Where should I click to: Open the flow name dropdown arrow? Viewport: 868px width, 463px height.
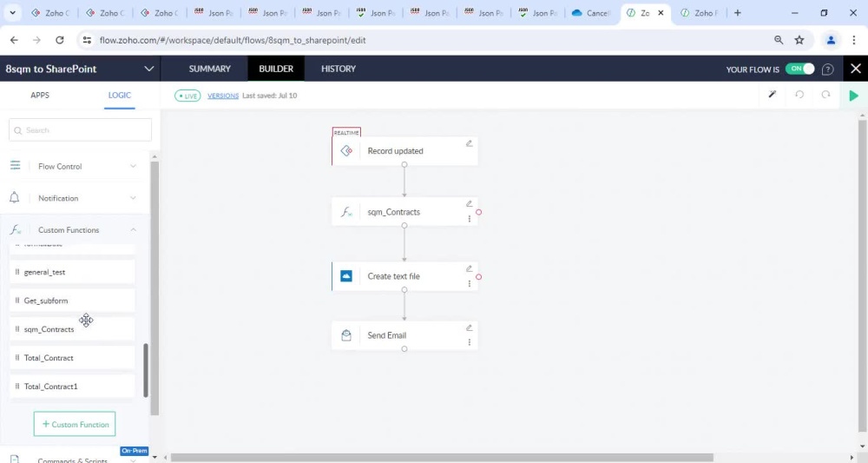[149, 69]
